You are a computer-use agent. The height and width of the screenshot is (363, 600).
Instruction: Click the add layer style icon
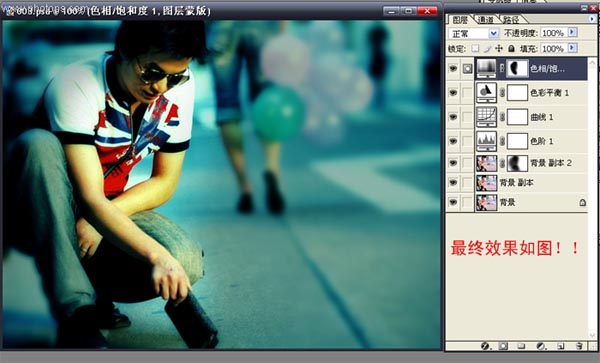[x=485, y=346]
